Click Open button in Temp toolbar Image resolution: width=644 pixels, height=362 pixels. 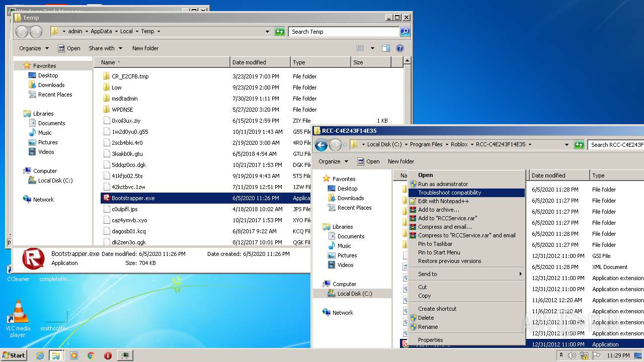[x=69, y=48]
